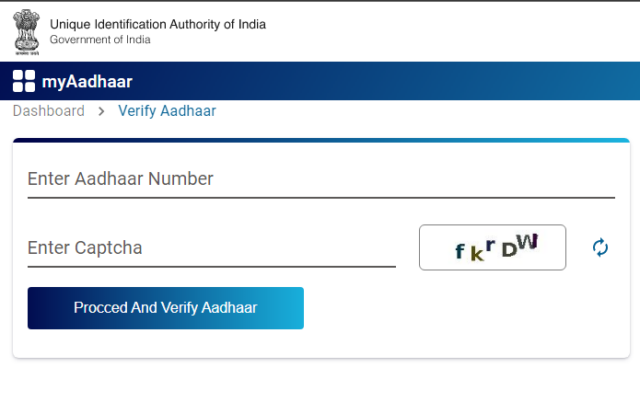The image size is (640, 402).
Task: Click the captcha image box
Action: [492, 247]
